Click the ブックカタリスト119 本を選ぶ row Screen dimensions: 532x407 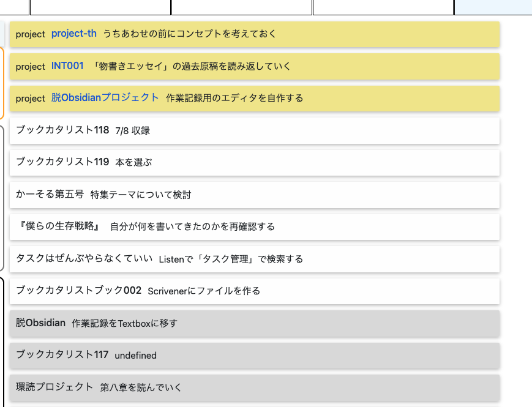pyautogui.click(x=255, y=162)
